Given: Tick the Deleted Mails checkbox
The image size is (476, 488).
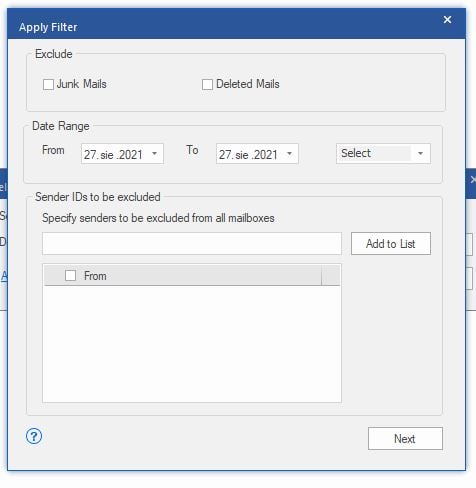Looking at the screenshot, I should tap(207, 84).
